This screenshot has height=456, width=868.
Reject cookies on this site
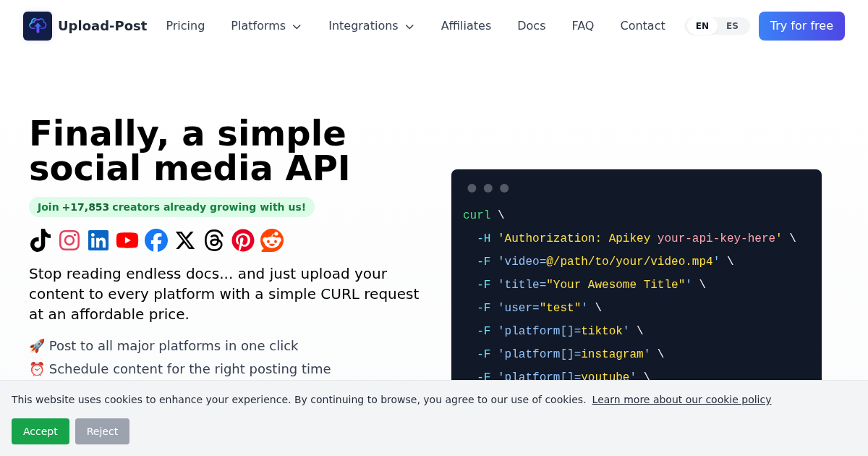(102, 431)
